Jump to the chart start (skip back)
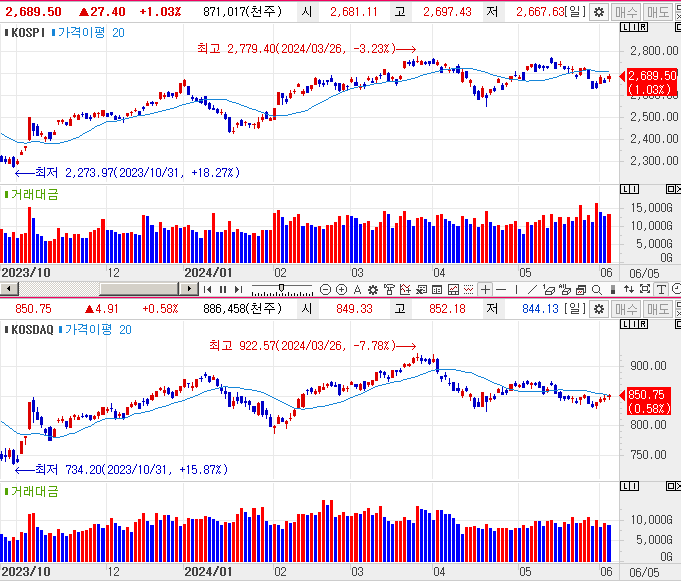 pos(207,290)
